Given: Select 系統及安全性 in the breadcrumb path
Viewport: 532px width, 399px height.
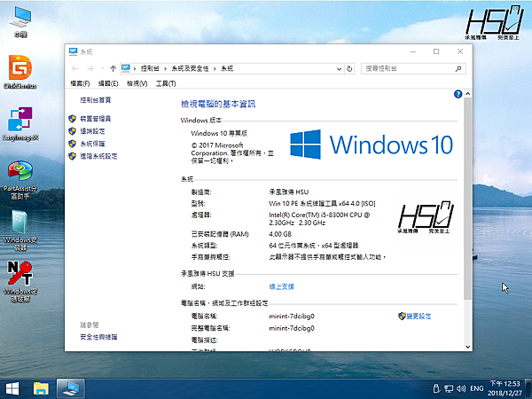Looking at the screenshot, I should pyautogui.click(x=190, y=68).
